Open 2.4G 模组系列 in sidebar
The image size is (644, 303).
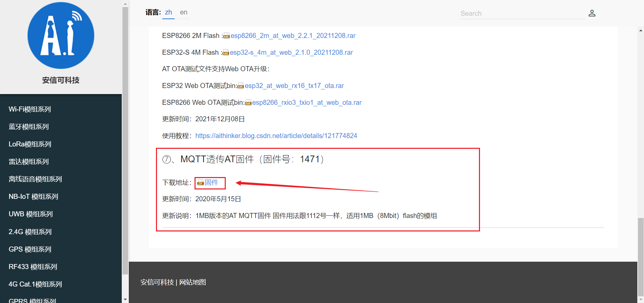[x=30, y=232]
